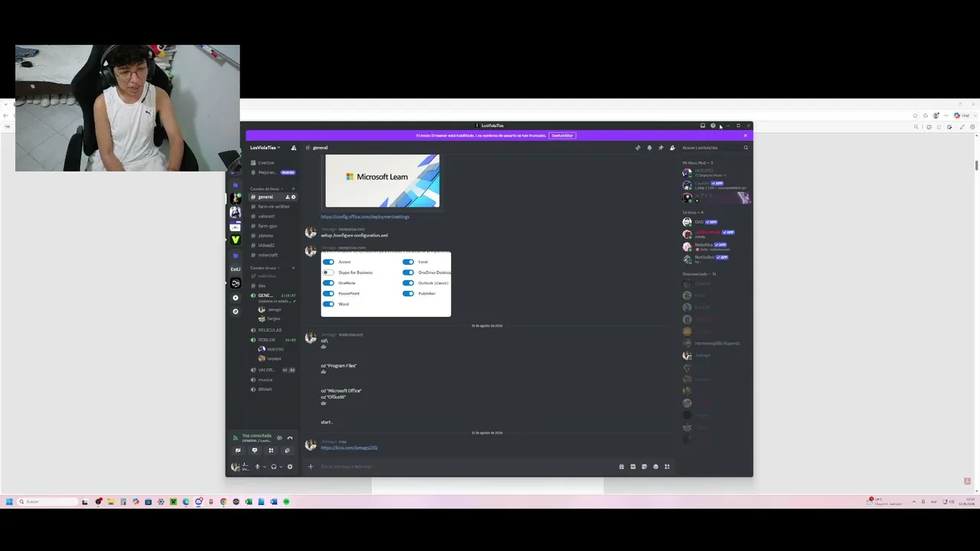
Task: Open the Threads icon in channel header
Action: (x=638, y=148)
